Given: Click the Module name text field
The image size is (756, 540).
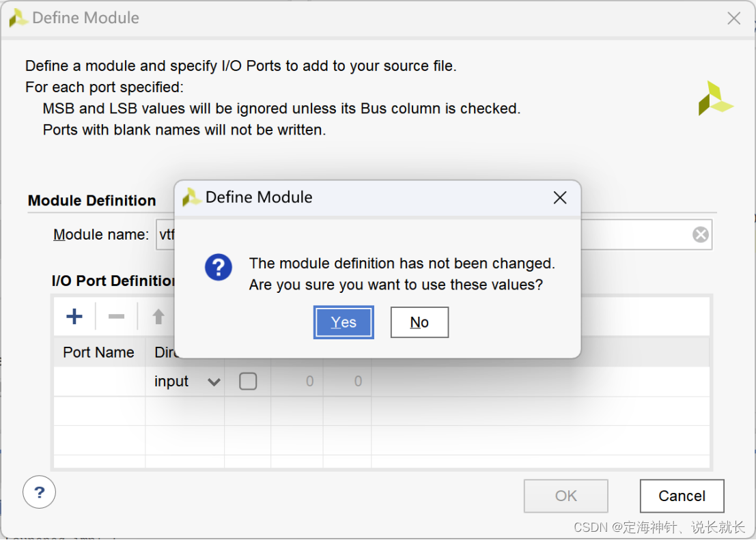Looking at the screenshot, I should (x=434, y=235).
